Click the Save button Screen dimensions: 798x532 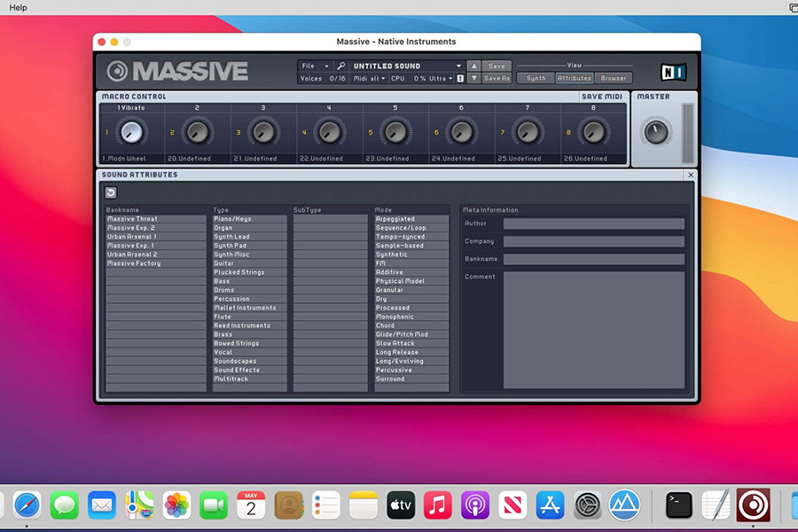[495, 65]
